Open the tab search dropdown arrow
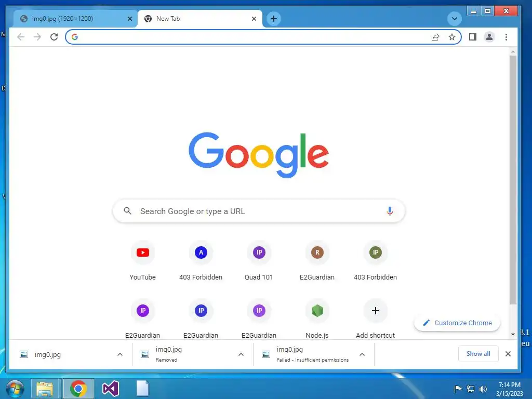Viewport: 532px width, 399px height. coord(454,19)
